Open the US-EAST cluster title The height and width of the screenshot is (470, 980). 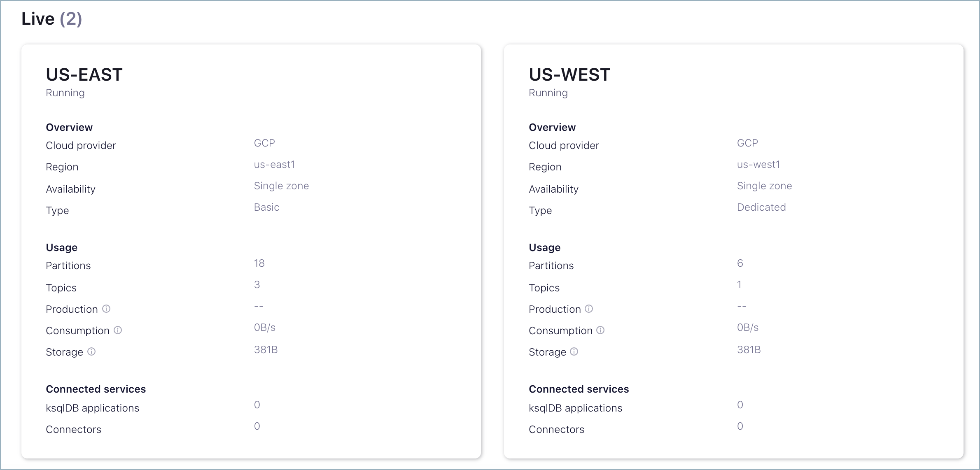[84, 75]
